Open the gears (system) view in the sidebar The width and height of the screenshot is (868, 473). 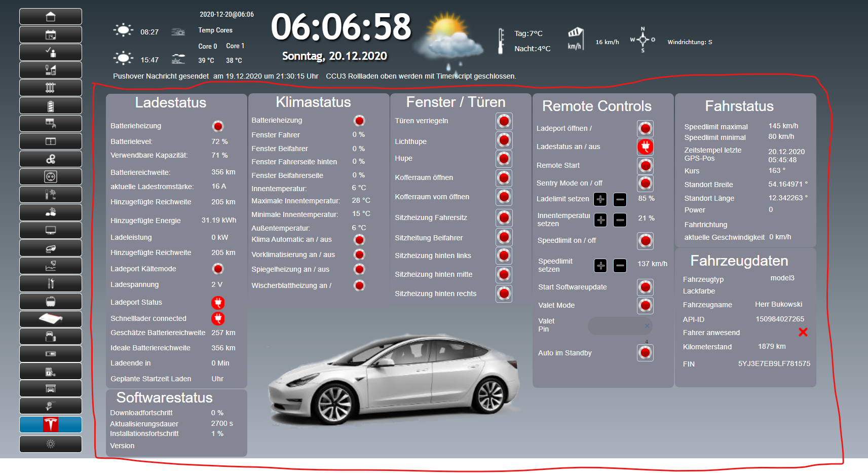click(51, 159)
